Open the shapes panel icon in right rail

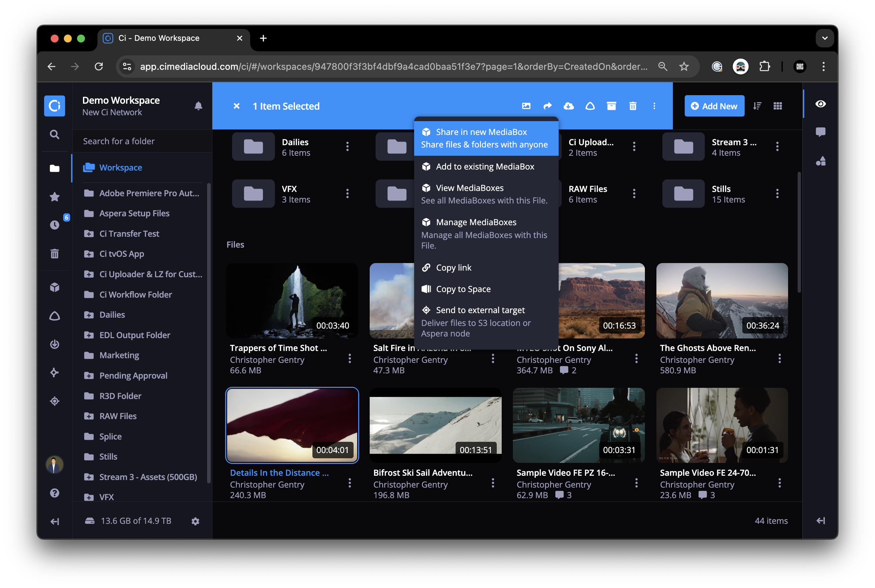coord(821,161)
